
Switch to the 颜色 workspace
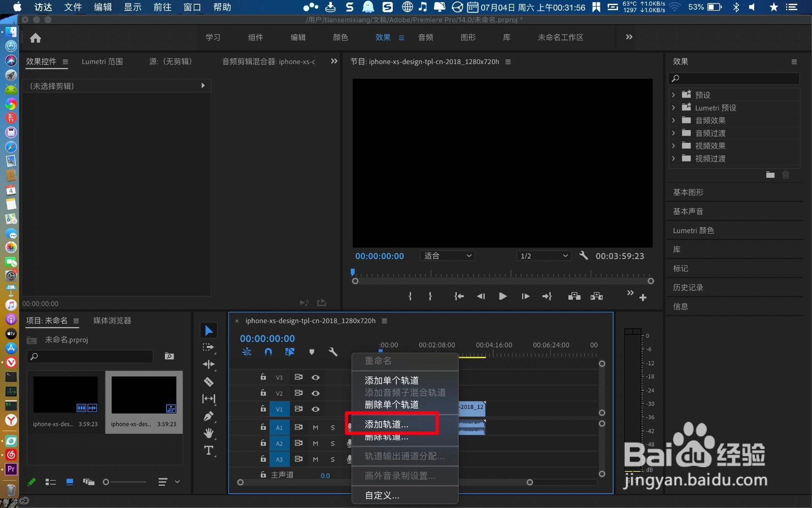341,38
